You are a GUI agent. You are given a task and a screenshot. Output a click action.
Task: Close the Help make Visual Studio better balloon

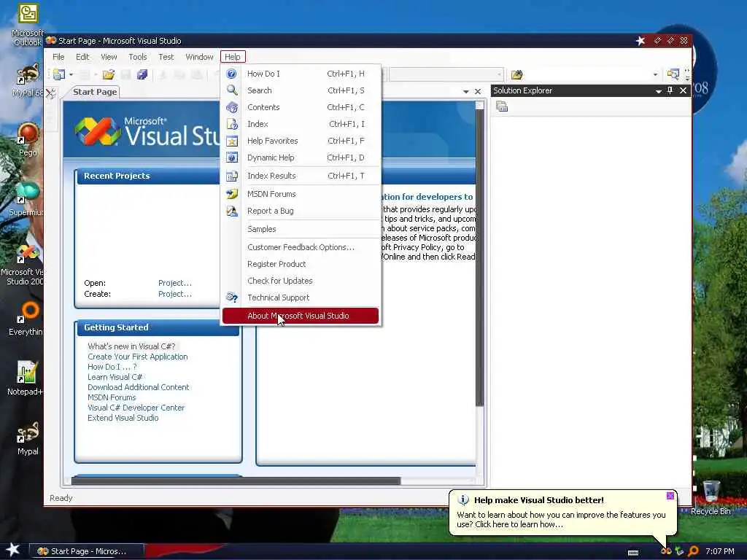[670, 496]
